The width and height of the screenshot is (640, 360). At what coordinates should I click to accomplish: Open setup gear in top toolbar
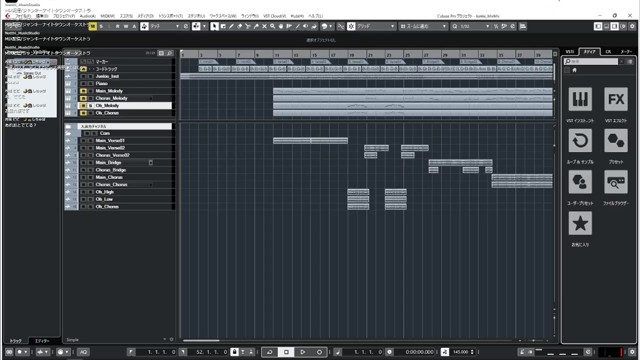coord(632,26)
